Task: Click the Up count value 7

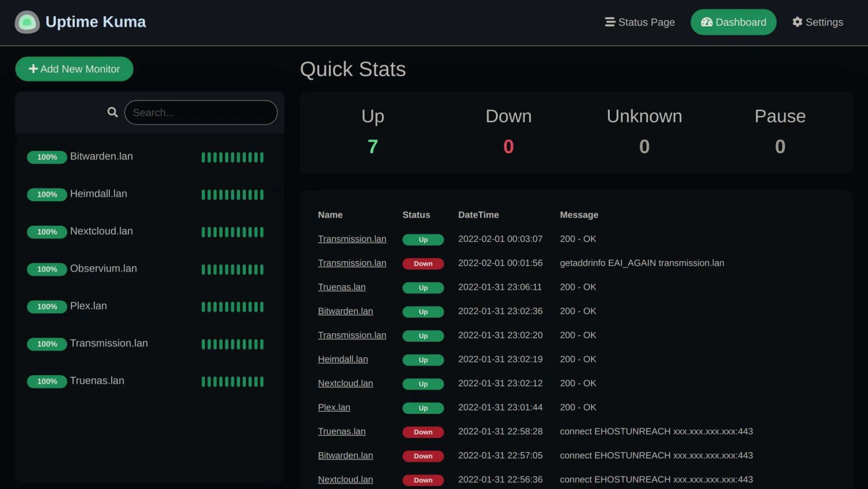Action: [372, 146]
